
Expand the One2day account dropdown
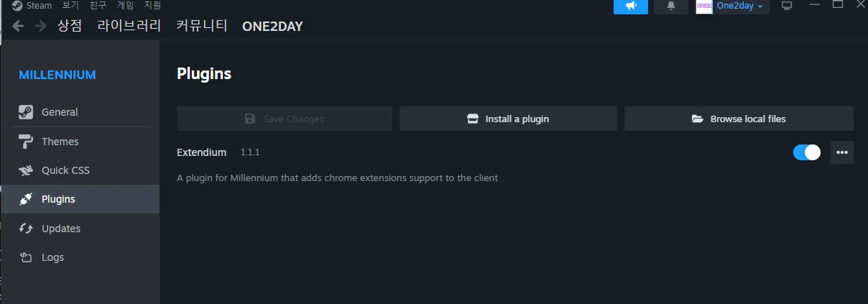[740, 6]
